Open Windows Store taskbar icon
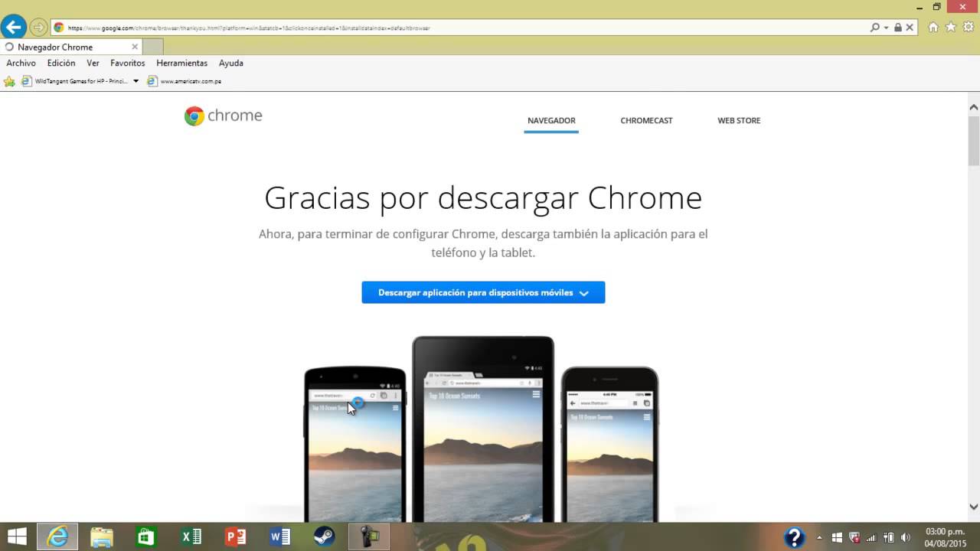Image resolution: width=980 pixels, height=551 pixels. click(145, 536)
